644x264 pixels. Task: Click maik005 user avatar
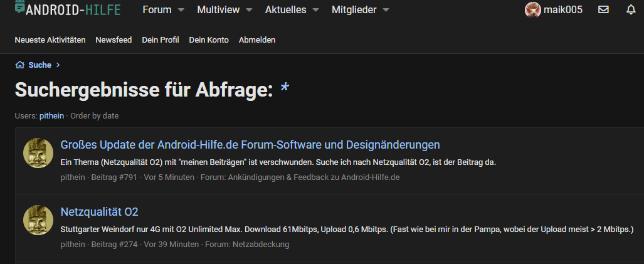point(532,10)
